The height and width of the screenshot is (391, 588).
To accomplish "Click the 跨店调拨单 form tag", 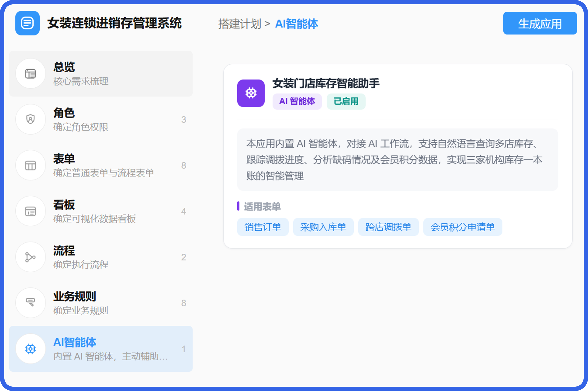I will (388, 227).
